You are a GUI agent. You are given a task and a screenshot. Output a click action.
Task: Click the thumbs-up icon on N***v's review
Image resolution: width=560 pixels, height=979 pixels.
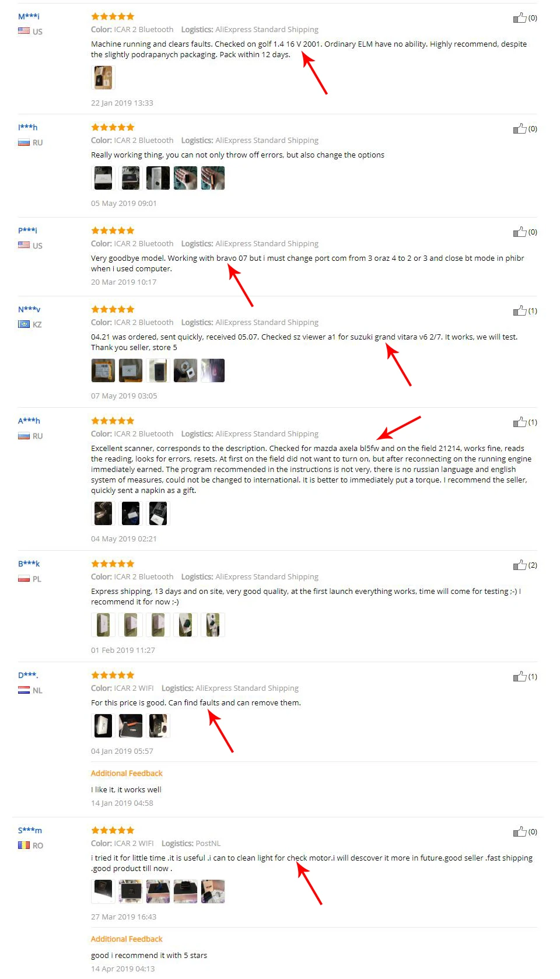pyautogui.click(x=520, y=311)
